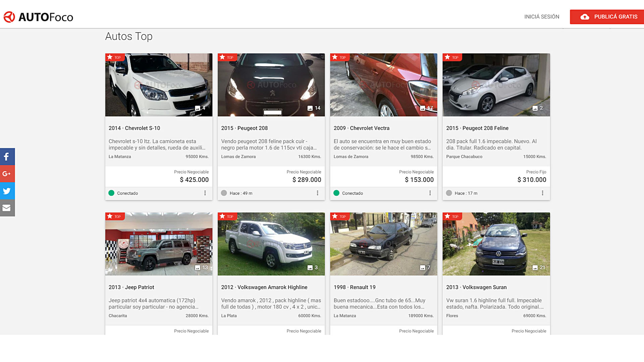Share page on Twitter

7,191
